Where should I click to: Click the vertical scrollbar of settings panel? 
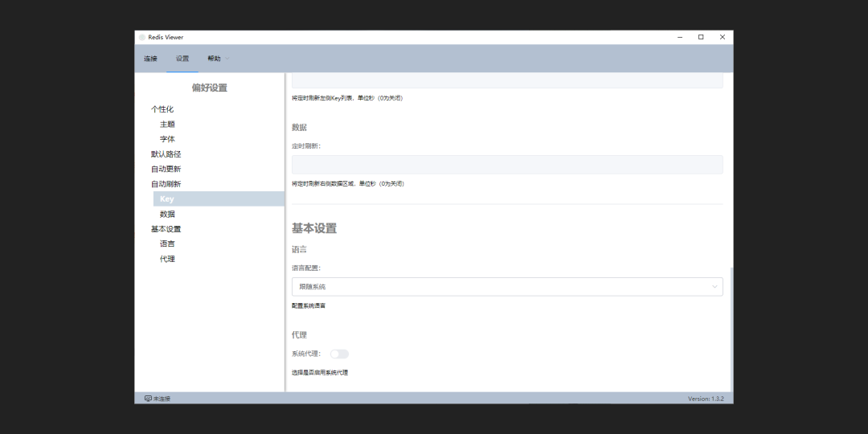pyautogui.click(x=731, y=330)
